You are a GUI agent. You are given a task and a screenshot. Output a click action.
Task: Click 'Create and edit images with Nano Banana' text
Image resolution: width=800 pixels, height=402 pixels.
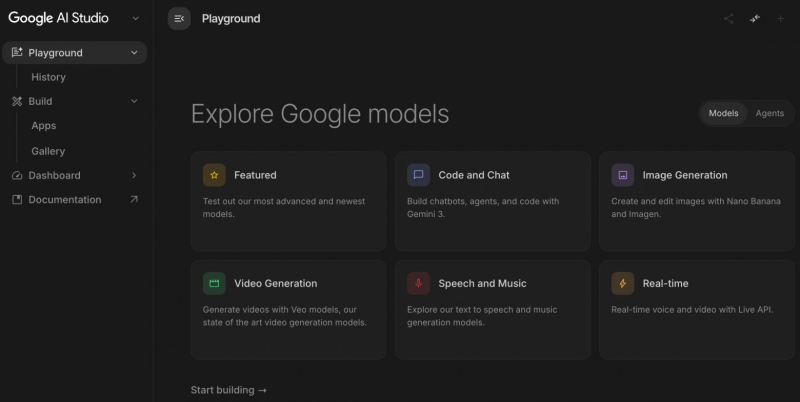pyautogui.click(x=696, y=208)
